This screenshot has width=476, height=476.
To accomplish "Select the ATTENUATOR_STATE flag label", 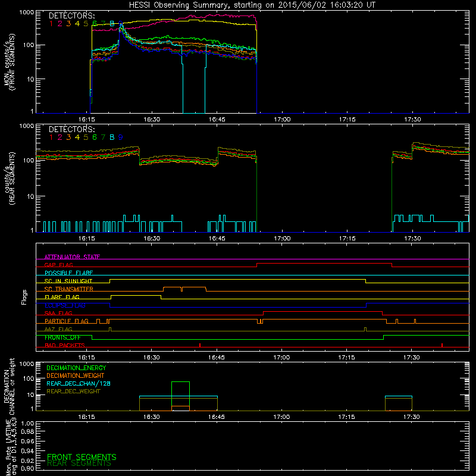I will pos(72,257).
